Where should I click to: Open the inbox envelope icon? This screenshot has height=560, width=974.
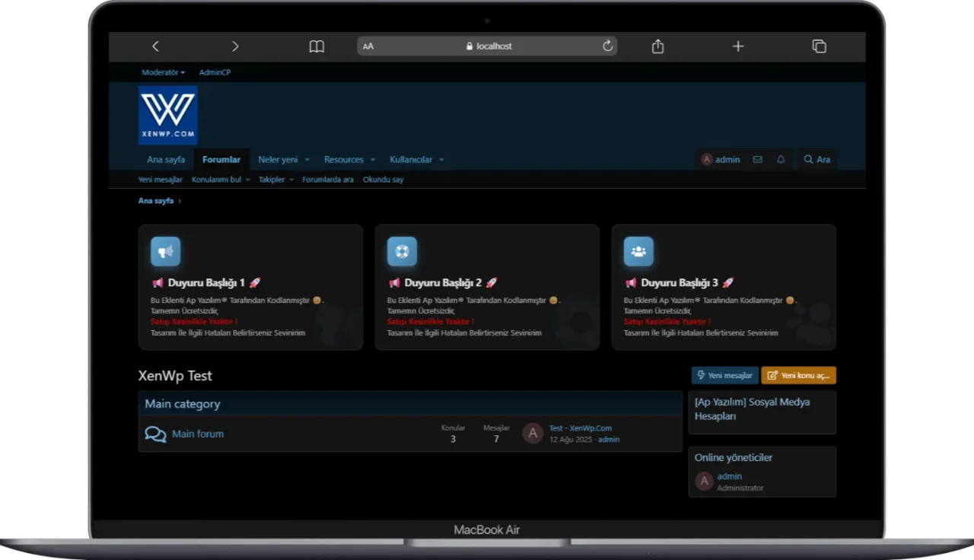coord(757,160)
